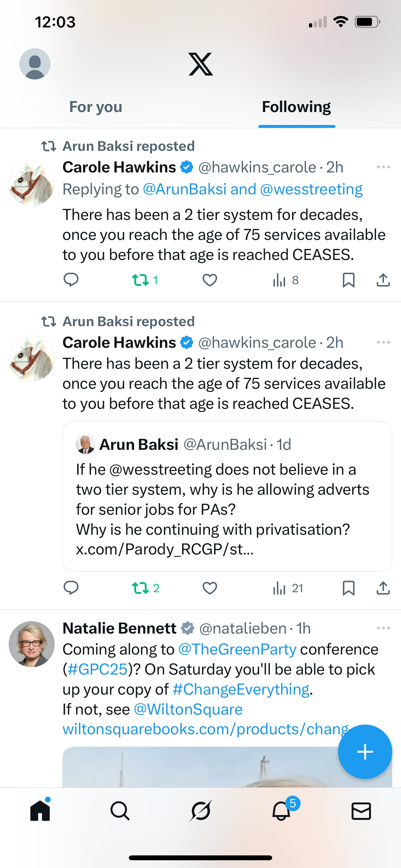Open Grok from the bottom navigation
Screen dimensions: 401x868
(200, 811)
